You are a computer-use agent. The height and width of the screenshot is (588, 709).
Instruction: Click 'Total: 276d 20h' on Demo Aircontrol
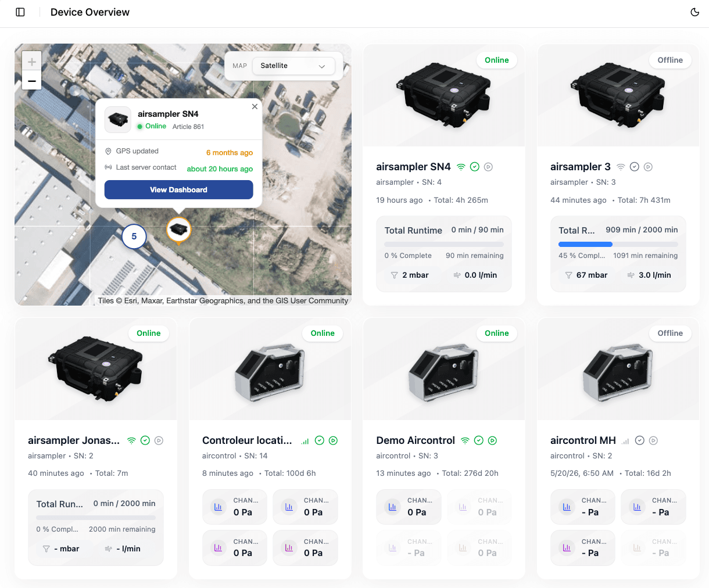point(470,473)
